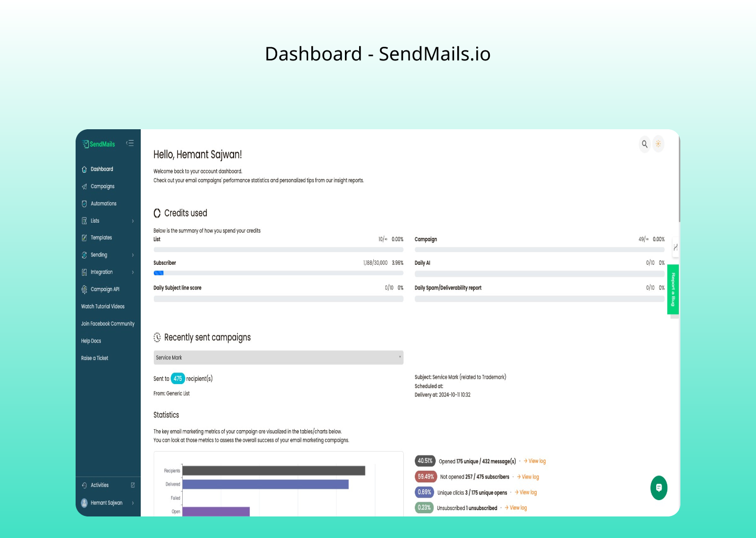This screenshot has height=538, width=756.
Task: Click the Subscriber credits progress bar
Action: click(x=278, y=273)
